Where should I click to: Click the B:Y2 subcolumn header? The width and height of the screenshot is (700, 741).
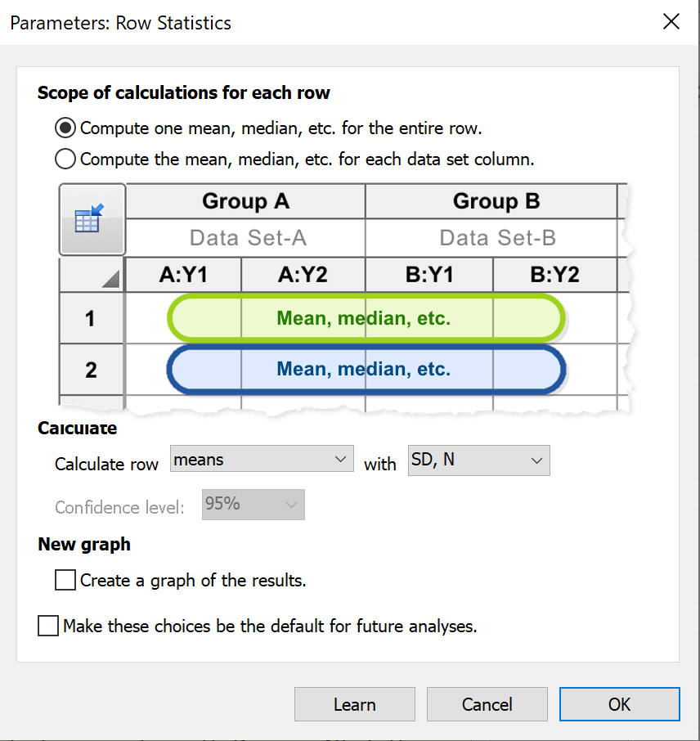554,275
